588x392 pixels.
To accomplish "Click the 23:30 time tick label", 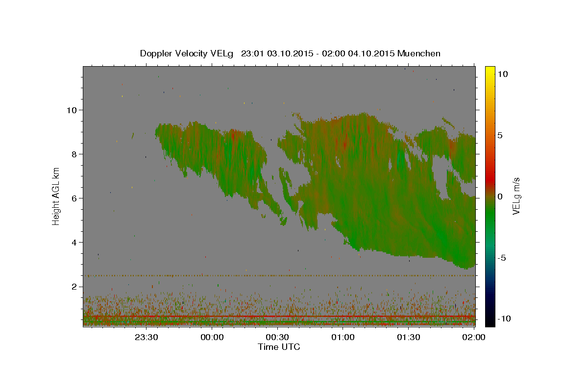I will click(x=147, y=337).
